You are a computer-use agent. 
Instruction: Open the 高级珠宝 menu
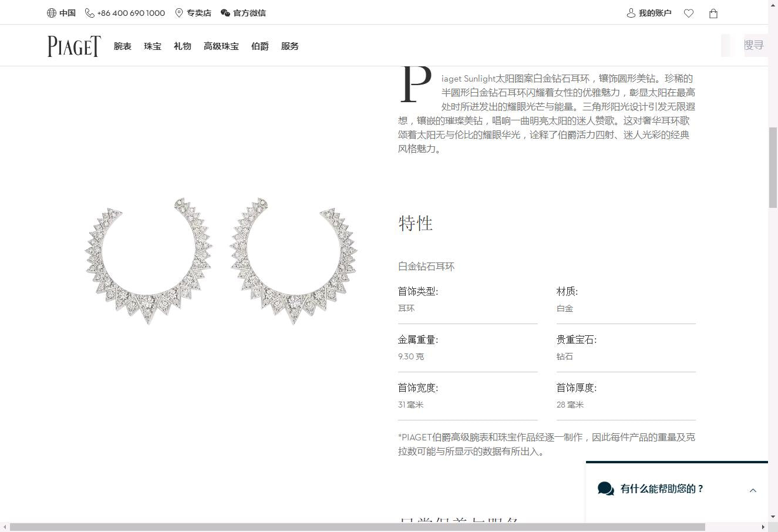click(221, 46)
